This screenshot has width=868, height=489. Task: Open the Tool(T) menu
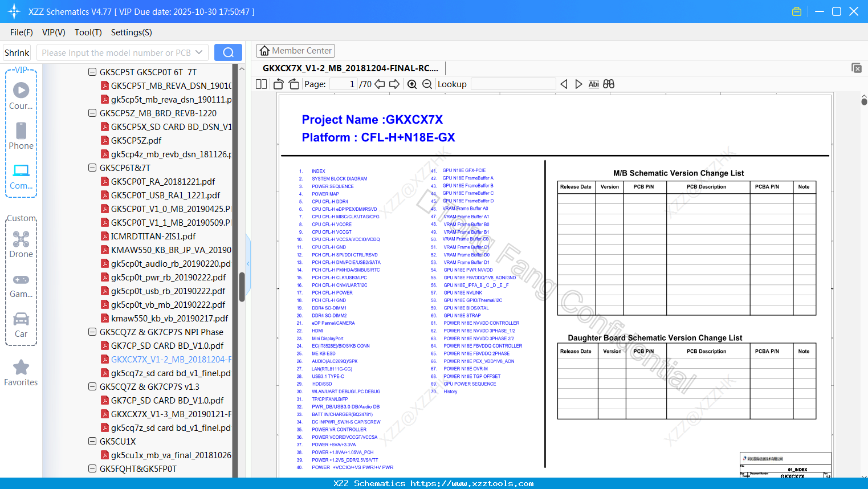(x=88, y=32)
